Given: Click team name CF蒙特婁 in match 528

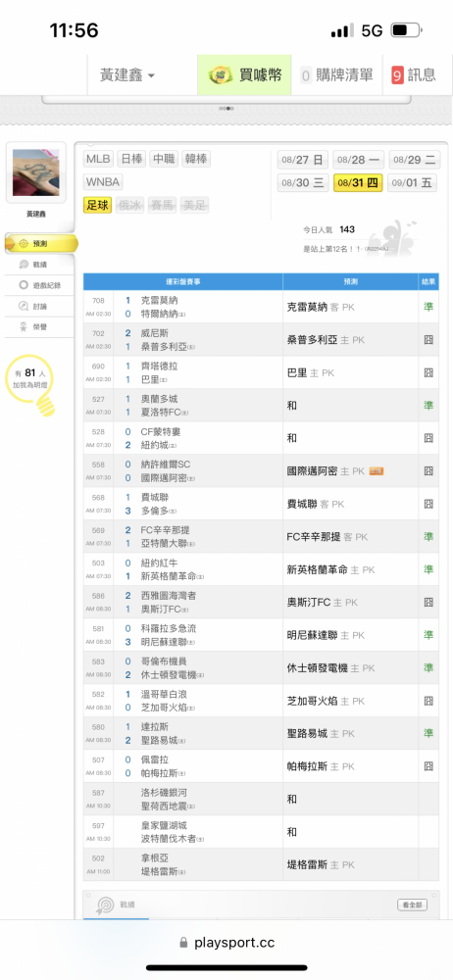Looking at the screenshot, I should 161,432.
